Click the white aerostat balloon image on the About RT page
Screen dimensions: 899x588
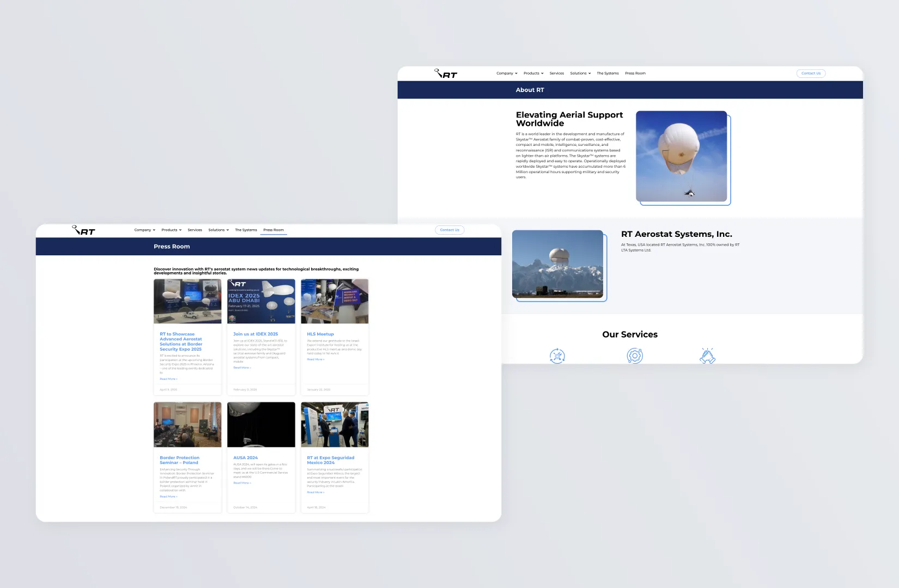pos(681,156)
